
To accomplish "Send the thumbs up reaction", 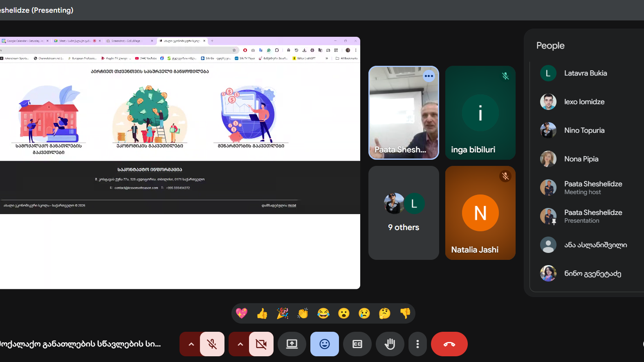I will click(x=262, y=313).
